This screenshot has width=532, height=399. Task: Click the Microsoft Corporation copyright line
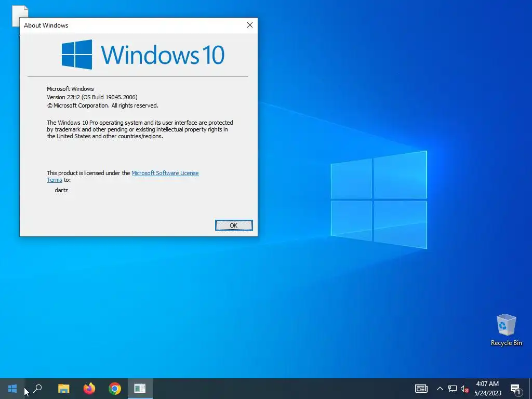pos(102,105)
